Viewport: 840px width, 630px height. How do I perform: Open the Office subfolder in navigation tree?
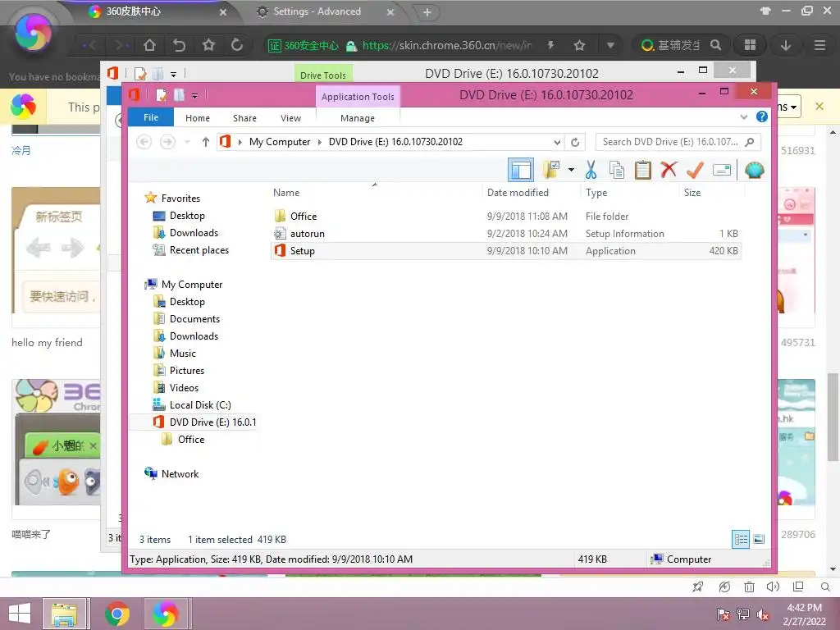click(190, 440)
